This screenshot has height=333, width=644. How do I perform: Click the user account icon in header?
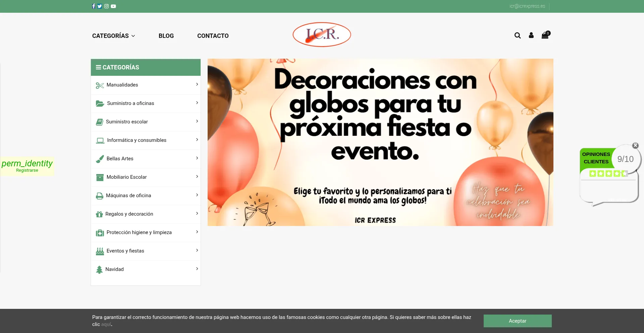531,35
